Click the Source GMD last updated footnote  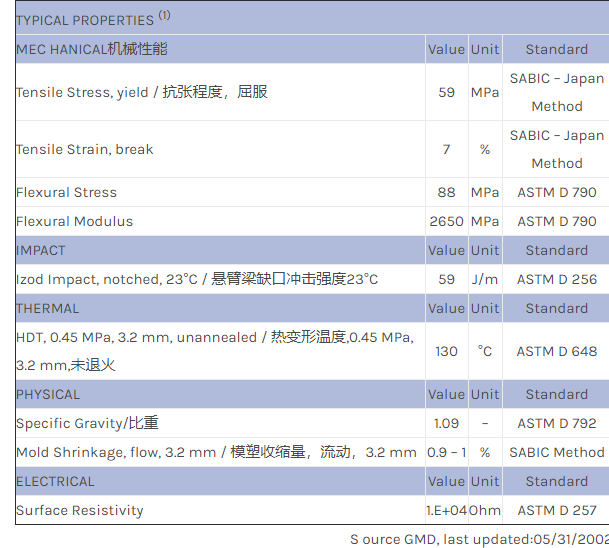(478, 539)
